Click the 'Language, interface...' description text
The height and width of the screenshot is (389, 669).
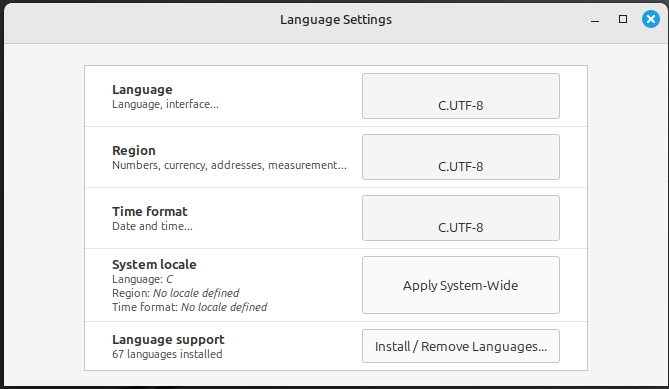(165, 104)
